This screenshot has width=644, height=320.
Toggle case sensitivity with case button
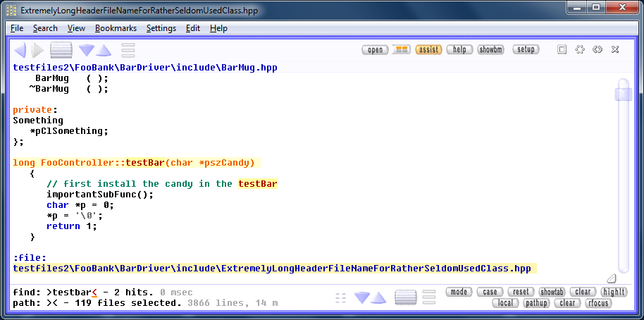(490, 292)
